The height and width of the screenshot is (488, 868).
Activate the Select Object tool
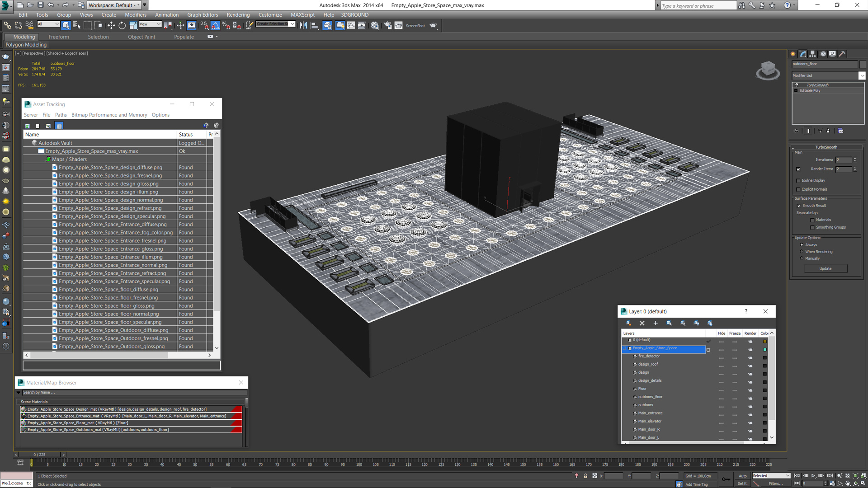click(x=66, y=25)
